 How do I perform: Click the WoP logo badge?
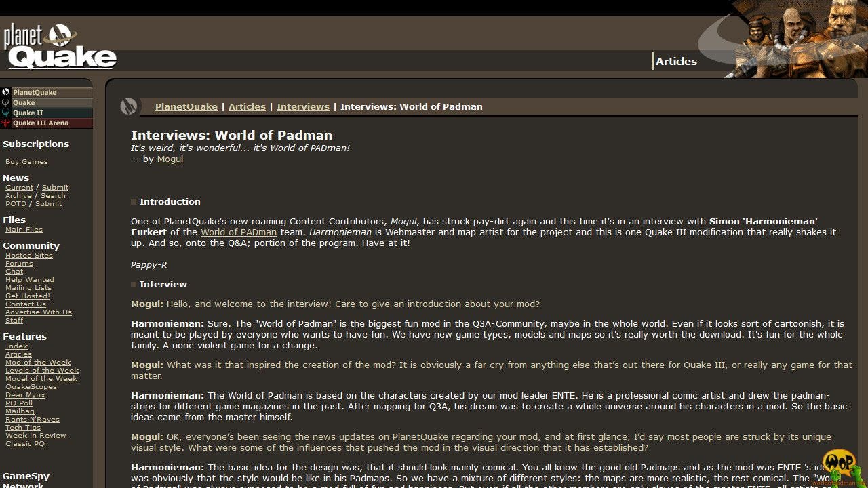(840, 466)
